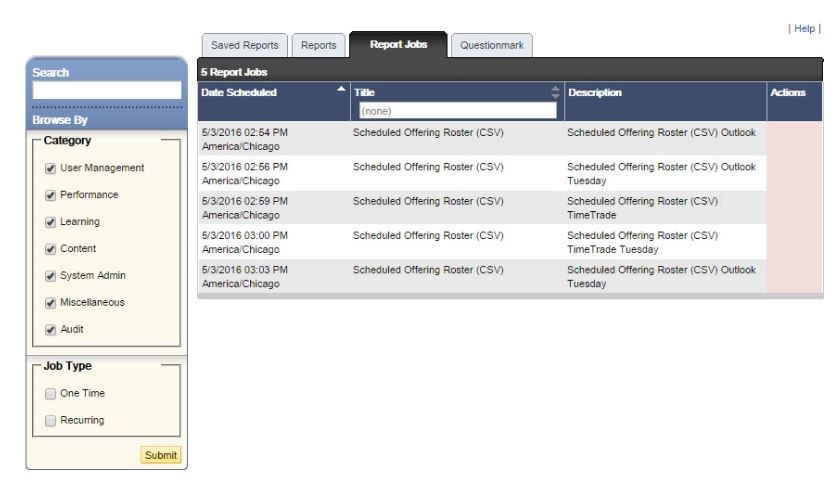Click the title in the 03:00 PM row
The image size is (839, 492).
[428, 235]
